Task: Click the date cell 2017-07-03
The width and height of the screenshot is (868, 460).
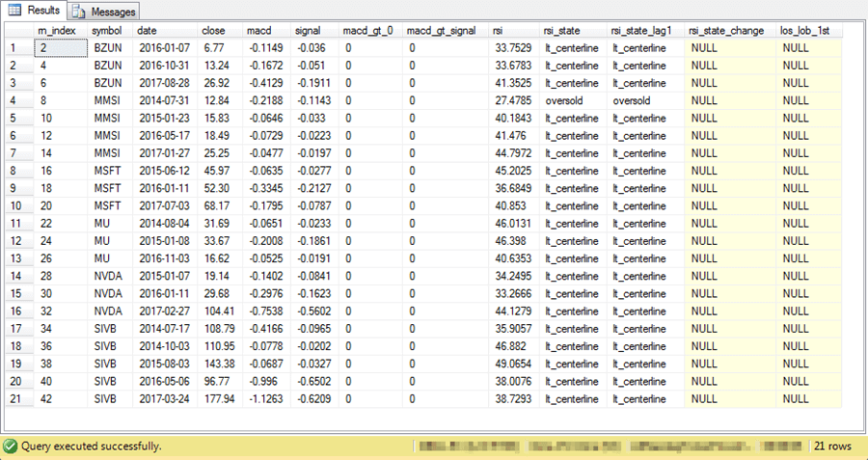Action: 163,206
